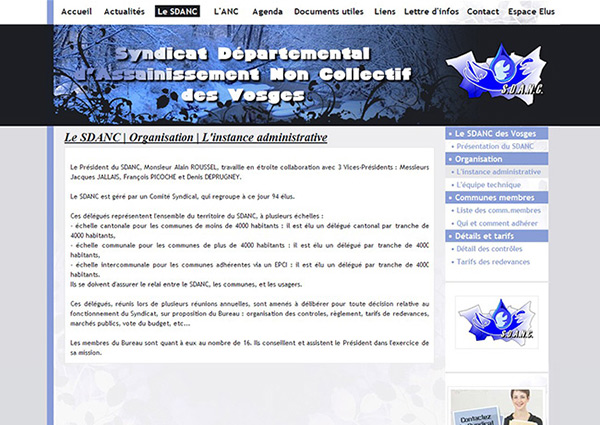Click the Organisation sidebar heading

coord(497,159)
